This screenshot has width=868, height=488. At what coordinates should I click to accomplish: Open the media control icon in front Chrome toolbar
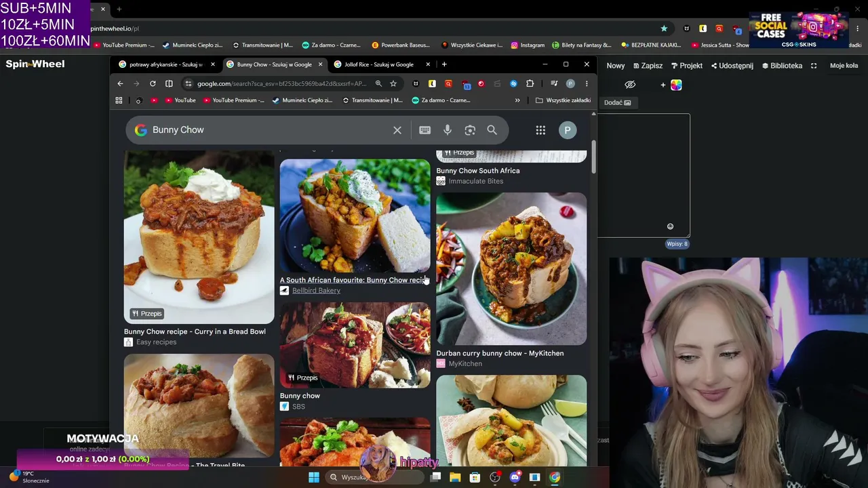click(x=554, y=83)
